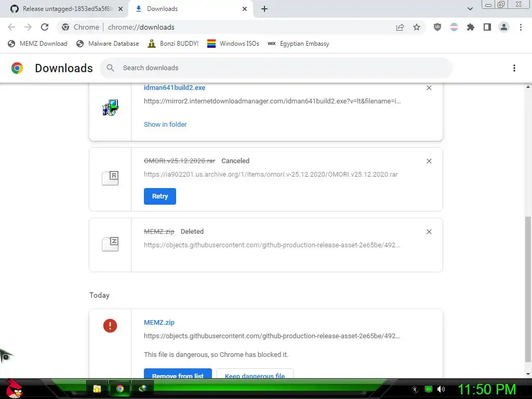This screenshot has height=399, width=532.
Task: Click the scrollbar down arrow
Action: coord(528,374)
